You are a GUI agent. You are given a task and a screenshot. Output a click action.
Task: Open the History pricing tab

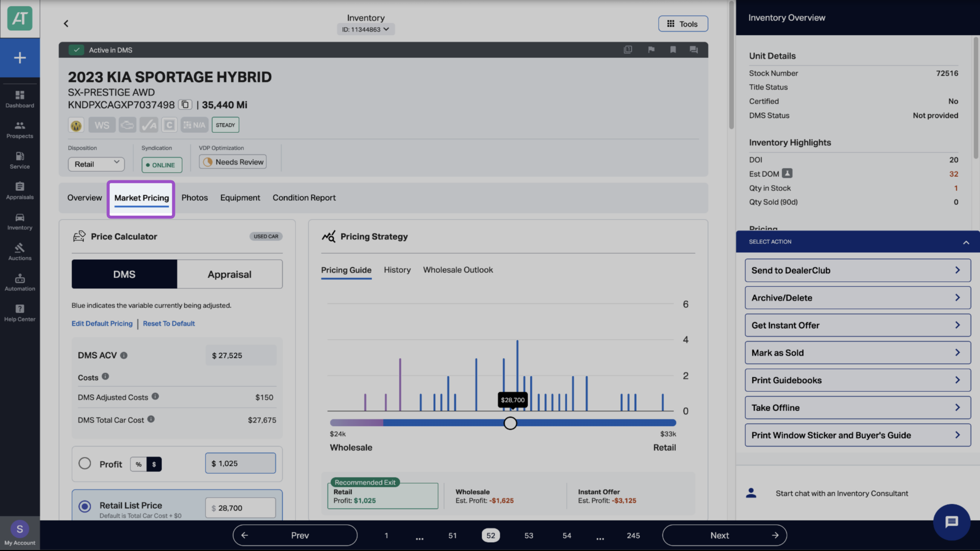pos(397,270)
